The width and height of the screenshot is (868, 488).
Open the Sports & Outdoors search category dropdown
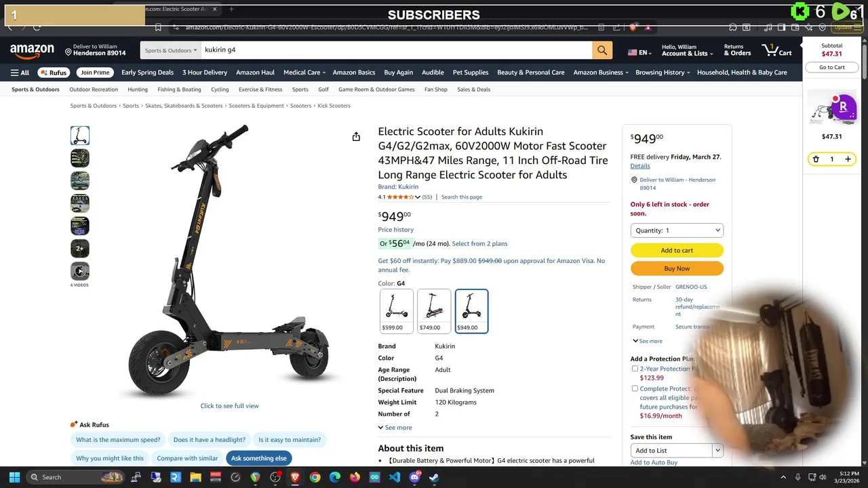pos(171,50)
